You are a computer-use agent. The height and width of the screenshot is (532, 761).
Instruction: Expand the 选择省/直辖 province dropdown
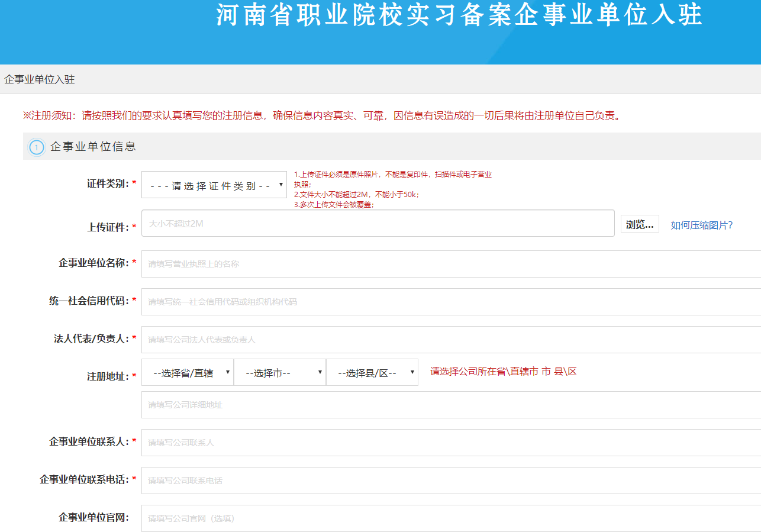[x=188, y=373]
